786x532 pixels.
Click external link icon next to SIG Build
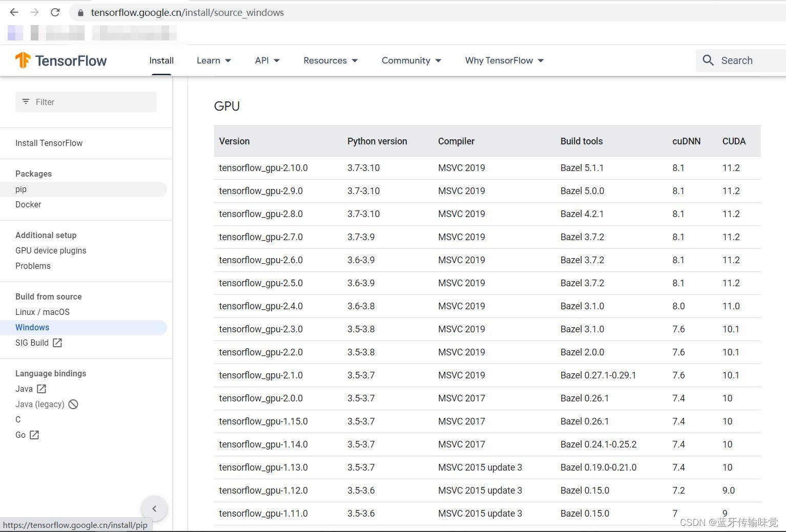point(57,343)
